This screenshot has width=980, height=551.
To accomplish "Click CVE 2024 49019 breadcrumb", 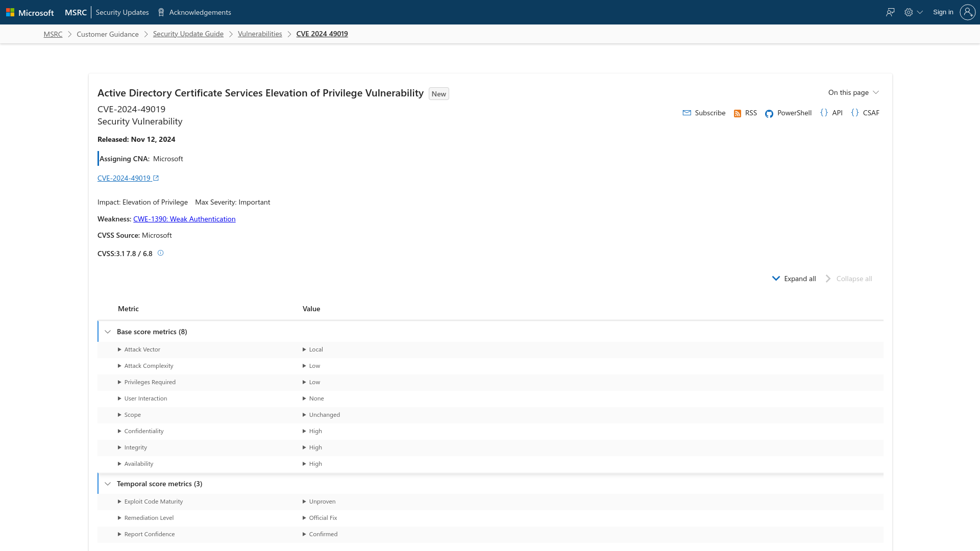I will [322, 34].
